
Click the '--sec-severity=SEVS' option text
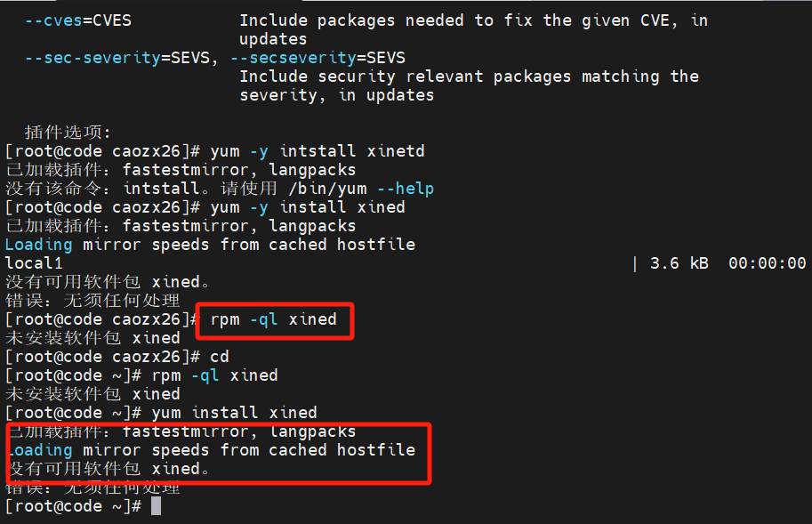click(117, 58)
